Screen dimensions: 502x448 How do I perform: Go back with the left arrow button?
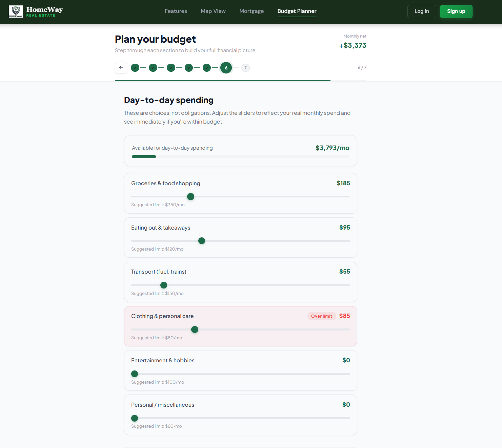[x=121, y=68]
